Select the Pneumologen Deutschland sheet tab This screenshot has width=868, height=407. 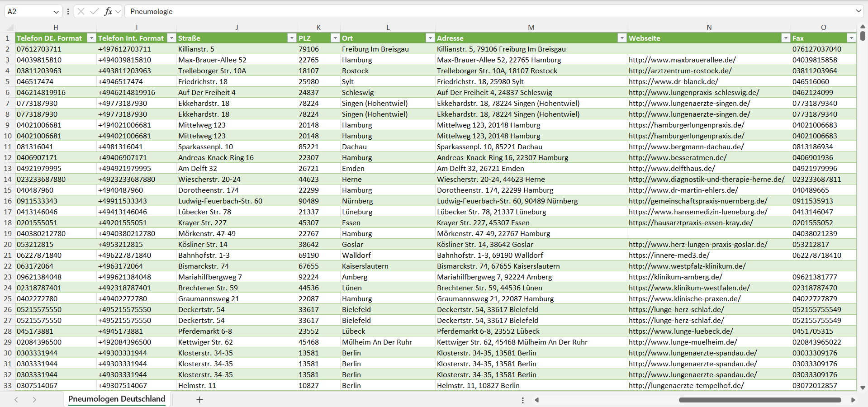117,399
